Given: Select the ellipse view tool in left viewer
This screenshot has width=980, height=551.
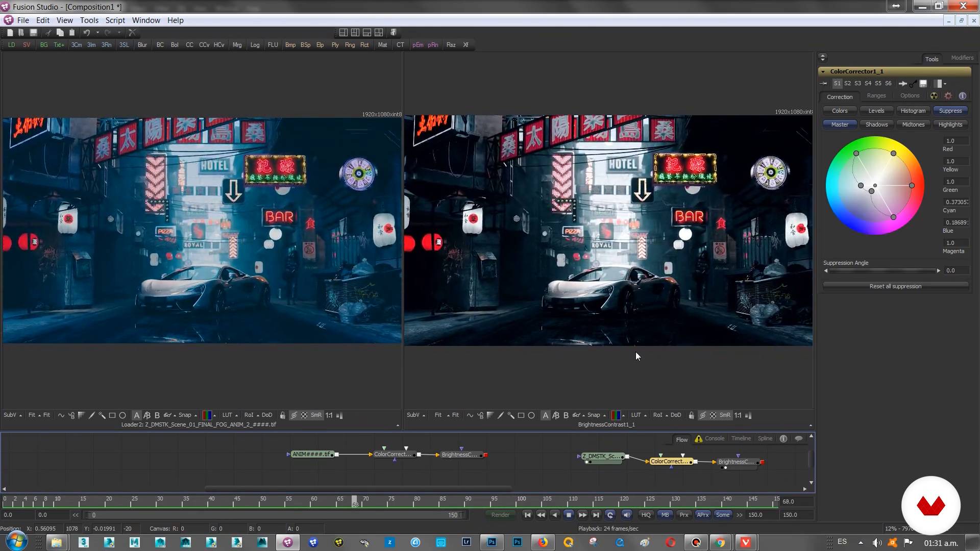Looking at the screenshot, I should 122,415.
